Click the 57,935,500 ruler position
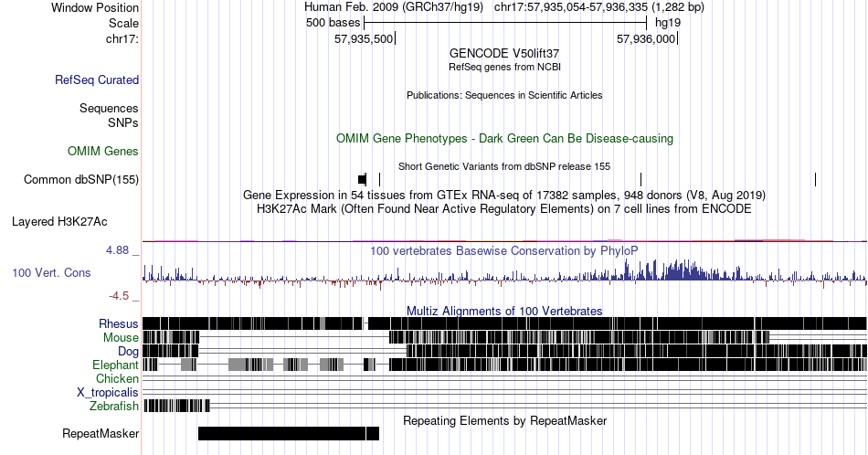Image resolution: width=868 pixels, height=455 pixels. [364, 38]
